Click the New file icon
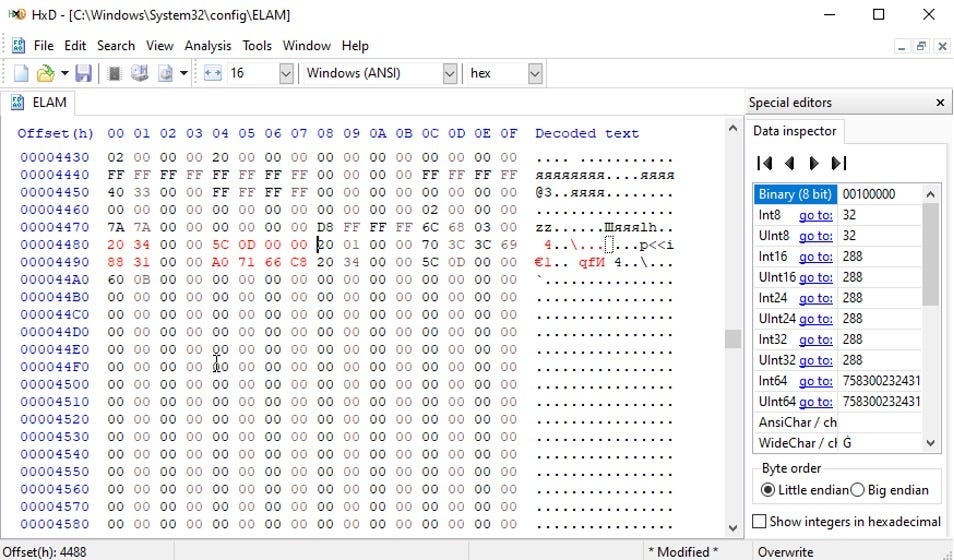Screen dimensions: 954x560 pyautogui.click(x=21, y=74)
